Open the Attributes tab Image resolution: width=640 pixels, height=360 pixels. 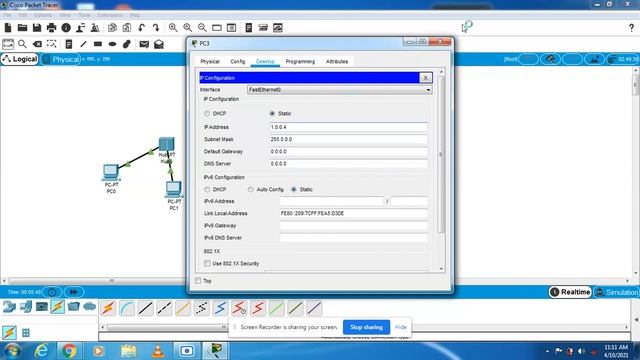click(337, 62)
